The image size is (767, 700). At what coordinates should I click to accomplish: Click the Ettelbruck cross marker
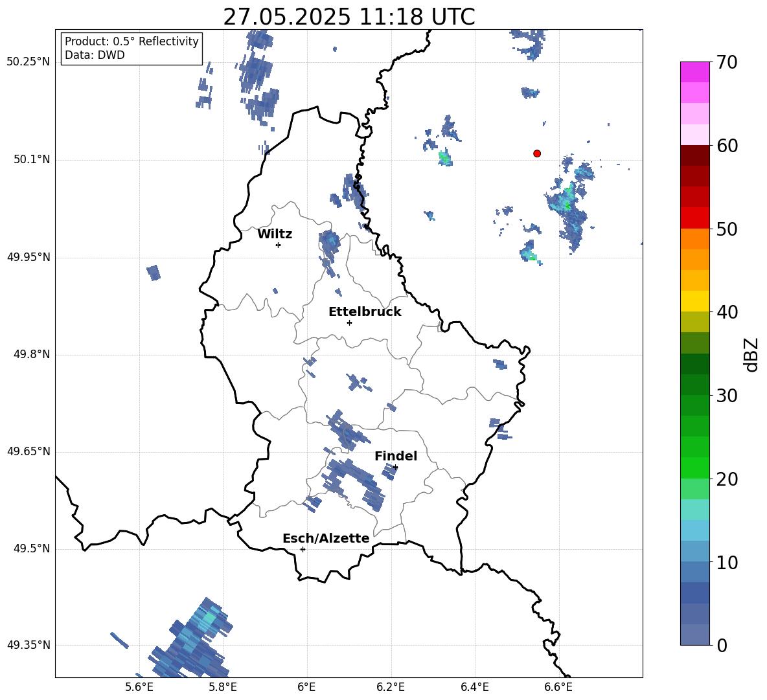click(349, 322)
